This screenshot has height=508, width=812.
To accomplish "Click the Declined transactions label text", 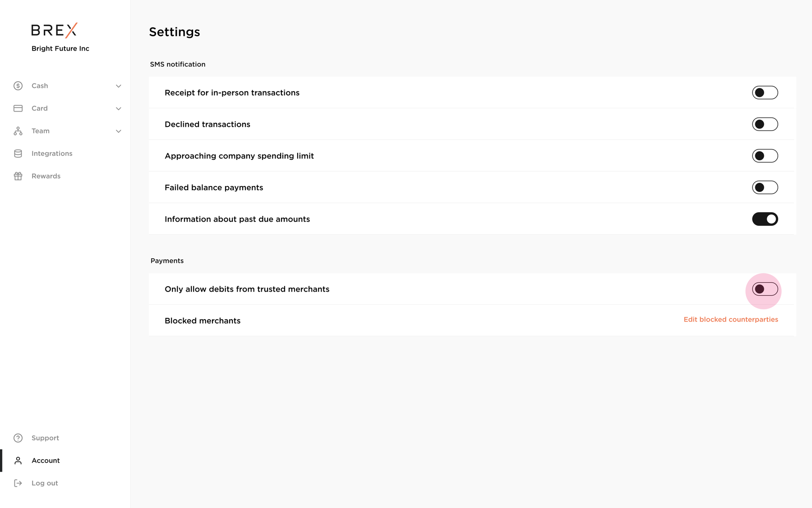I will (x=208, y=124).
